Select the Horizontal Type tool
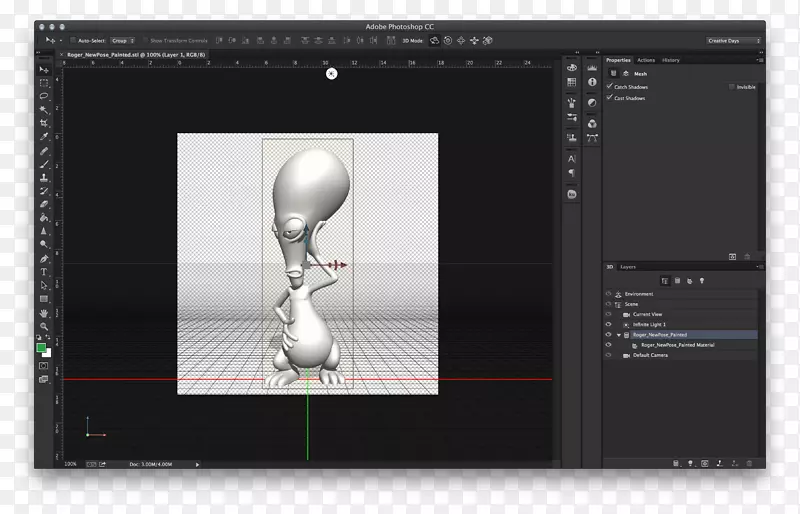Image resolution: width=800 pixels, height=514 pixels. pyautogui.click(x=44, y=272)
